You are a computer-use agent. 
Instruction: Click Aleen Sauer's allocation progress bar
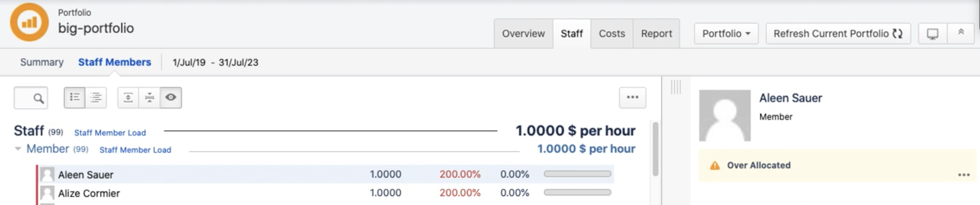(577, 174)
